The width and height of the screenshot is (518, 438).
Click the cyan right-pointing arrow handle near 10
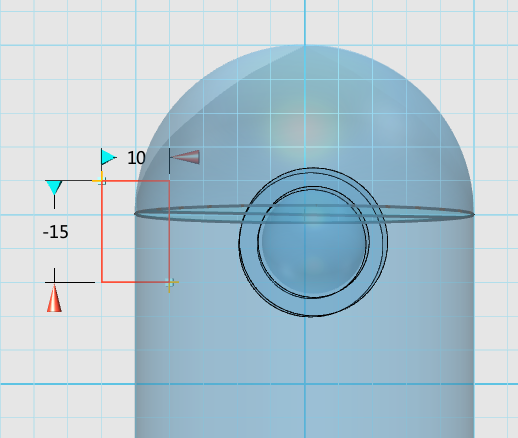(x=109, y=157)
